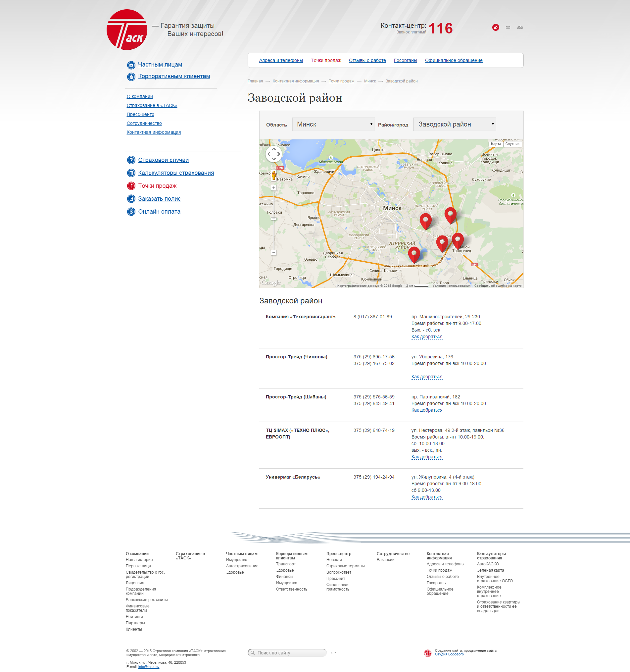Open О компании sidebar menu item
The image size is (630, 672).
point(139,97)
